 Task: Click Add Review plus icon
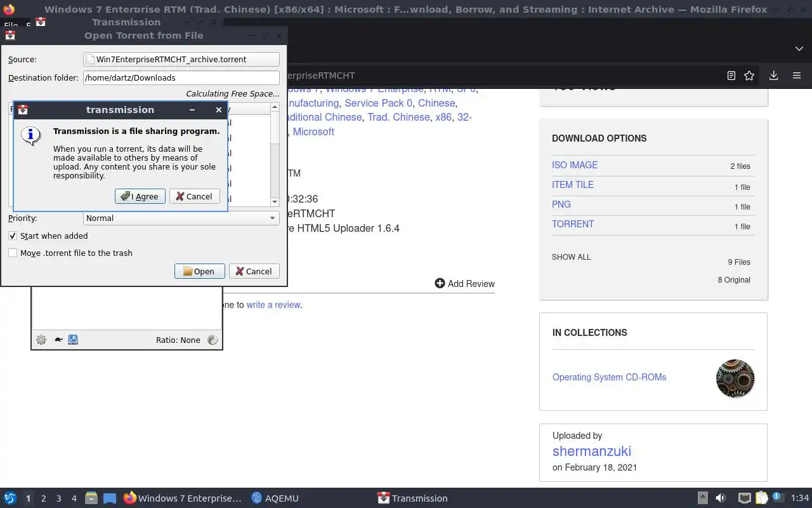tap(440, 283)
